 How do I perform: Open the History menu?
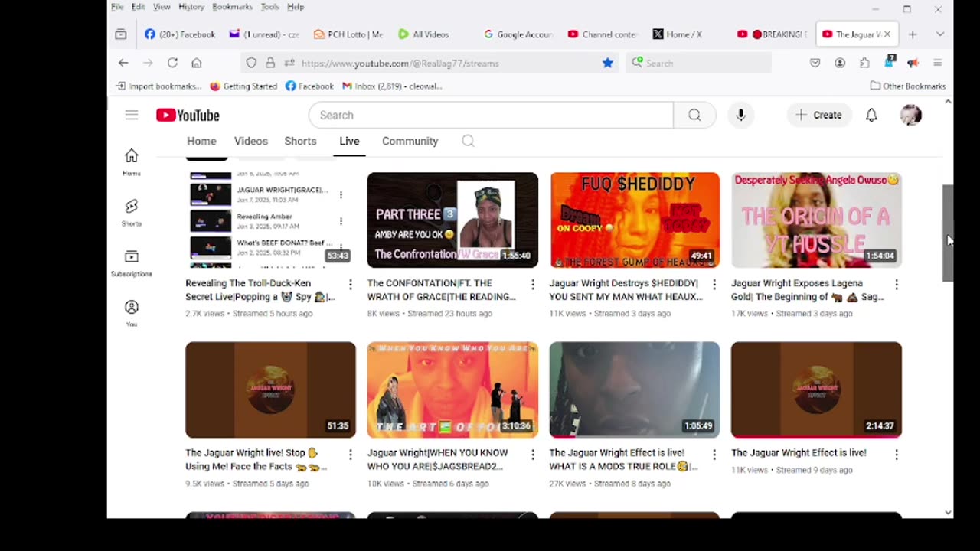(x=191, y=7)
